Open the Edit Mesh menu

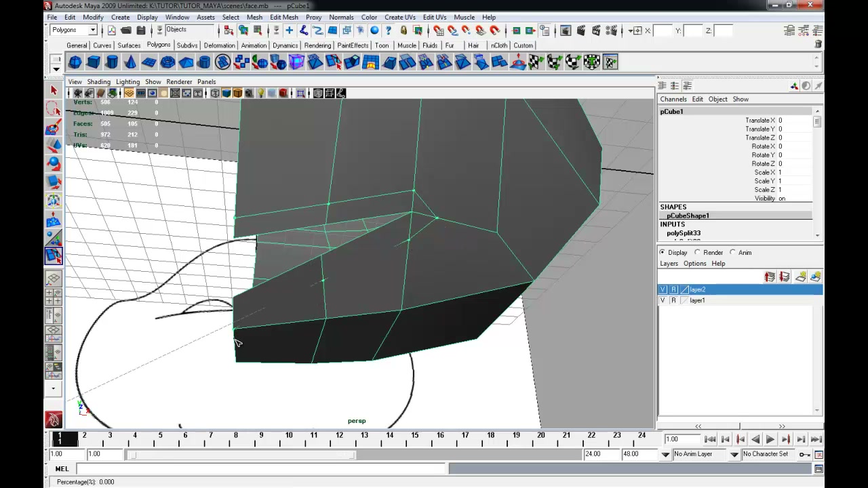pyautogui.click(x=283, y=17)
